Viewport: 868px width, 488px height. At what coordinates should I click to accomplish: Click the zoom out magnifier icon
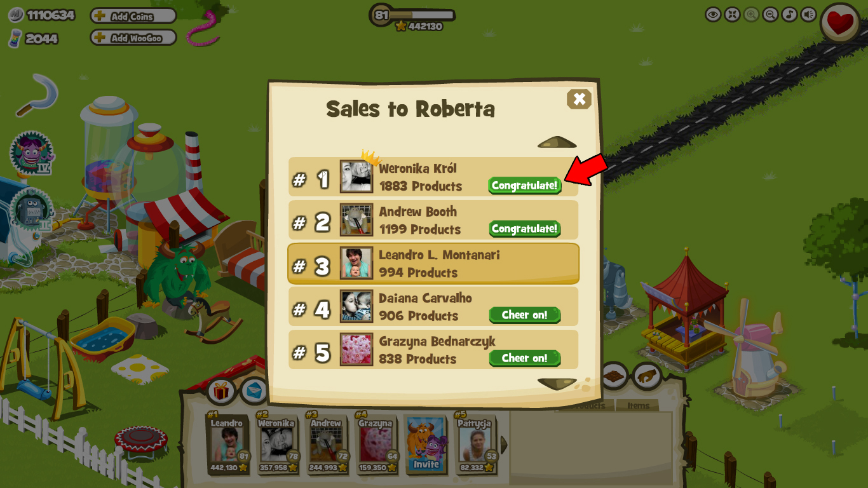point(770,14)
